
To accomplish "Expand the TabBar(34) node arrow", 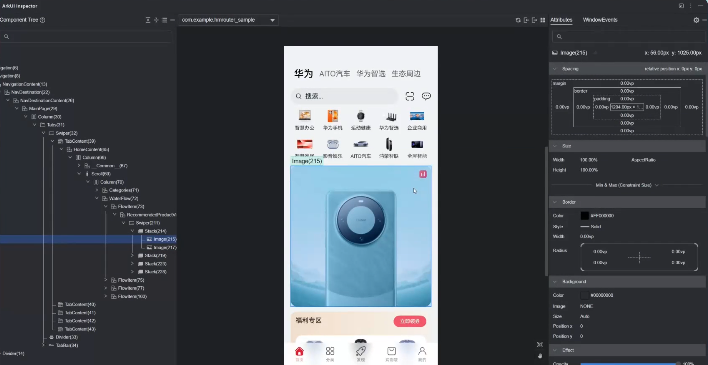I will [43, 345].
